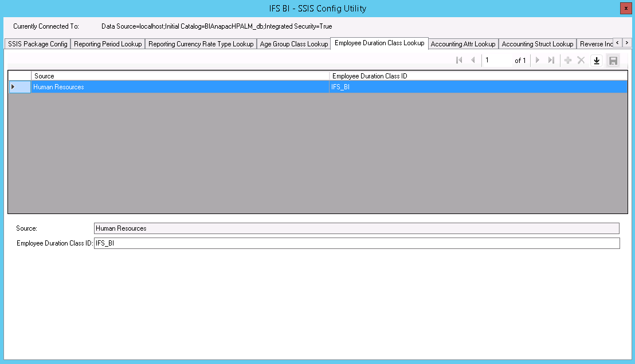The height and width of the screenshot is (364, 635).
Task: Click the download arrow icon in toolbar
Action: click(597, 61)
